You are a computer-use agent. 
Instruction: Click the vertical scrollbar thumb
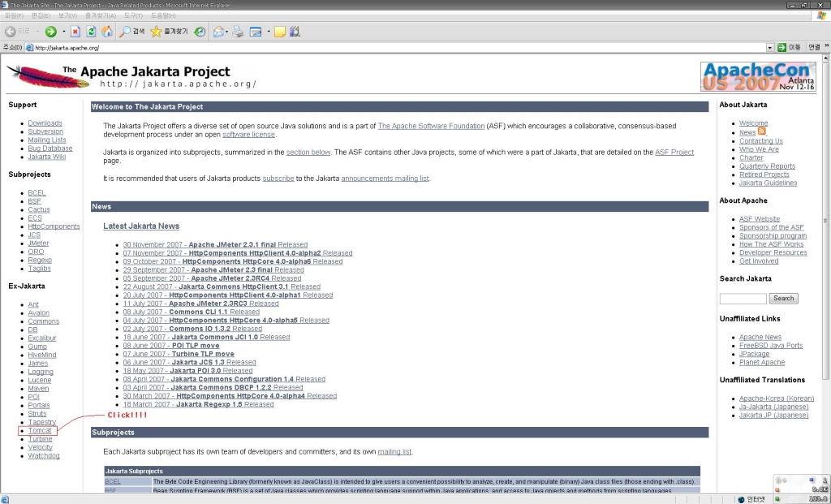(826, 220)
